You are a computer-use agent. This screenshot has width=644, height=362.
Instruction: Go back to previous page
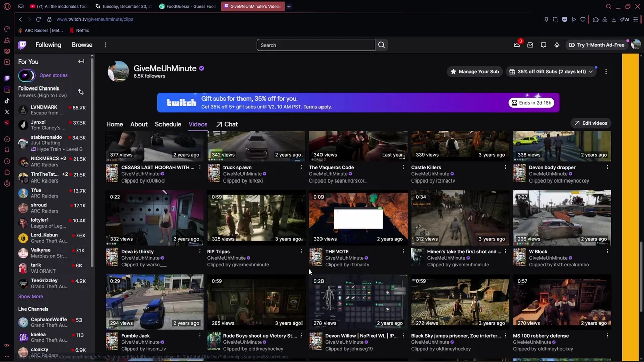pyautogui.click(x=20, y=19)
